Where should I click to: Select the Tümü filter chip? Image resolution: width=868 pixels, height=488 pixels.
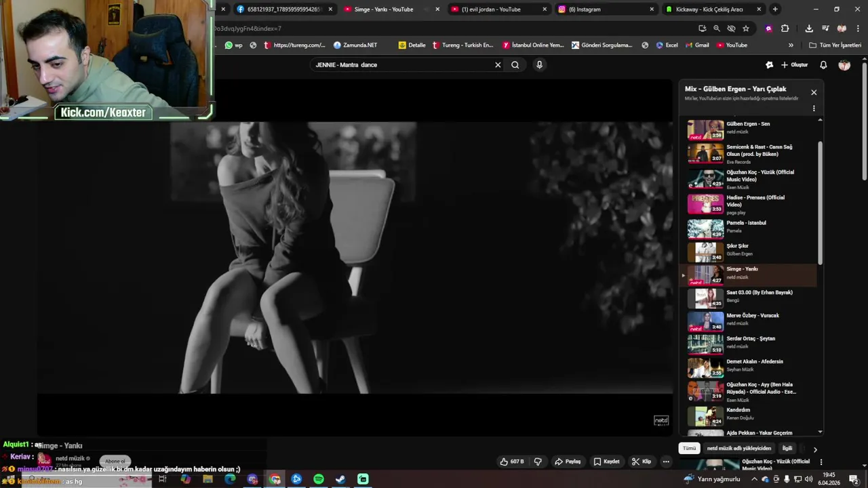(x=689, y=448)
